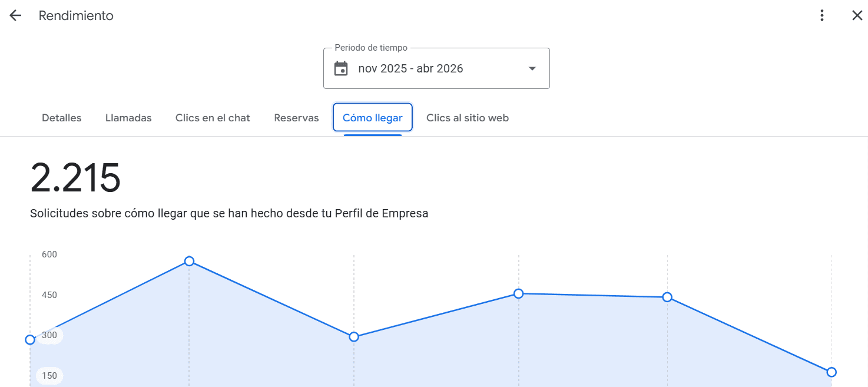
Task: Show the Clics en el chat tab
Action: 213,118
